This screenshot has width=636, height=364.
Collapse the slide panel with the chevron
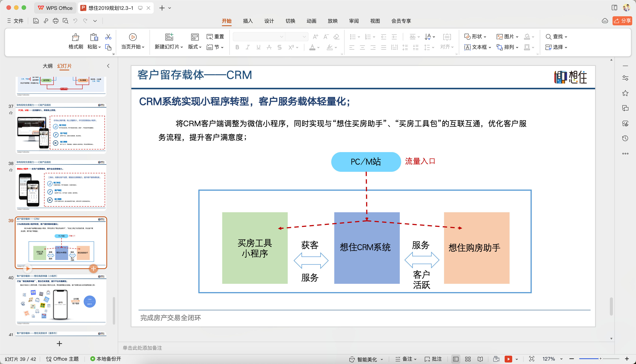click(x=108, y=66)
